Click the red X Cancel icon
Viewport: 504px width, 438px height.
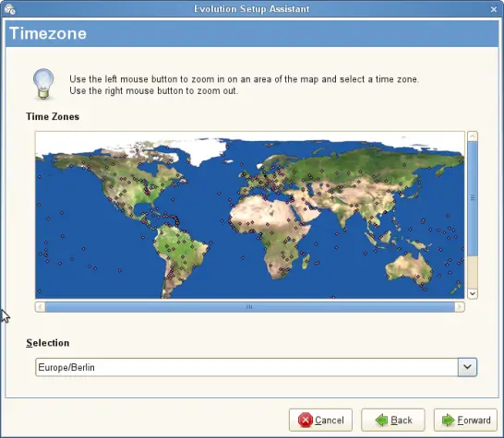pyautogui.click(x=305, y=420)
